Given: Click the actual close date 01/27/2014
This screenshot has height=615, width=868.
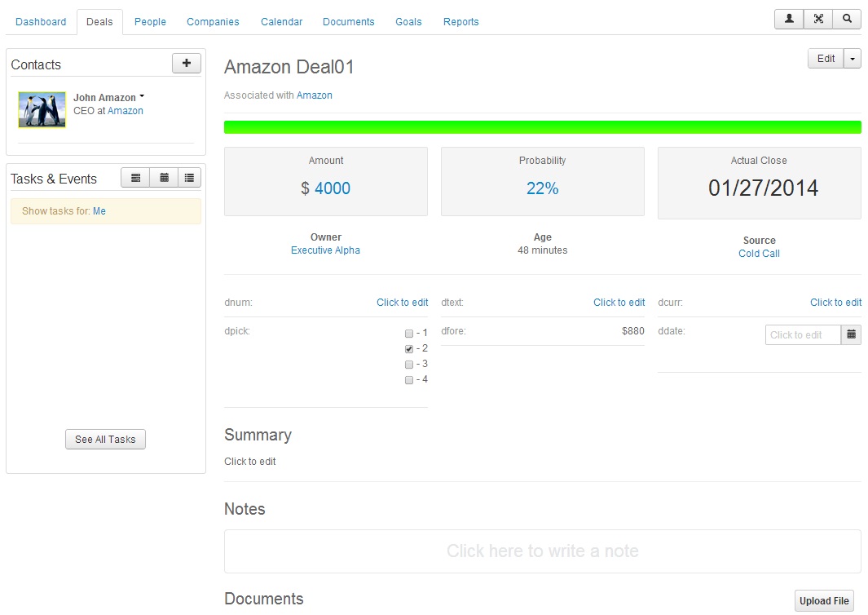Looking at the screenshot, I should pyautogui.click(x=764, y=188).
